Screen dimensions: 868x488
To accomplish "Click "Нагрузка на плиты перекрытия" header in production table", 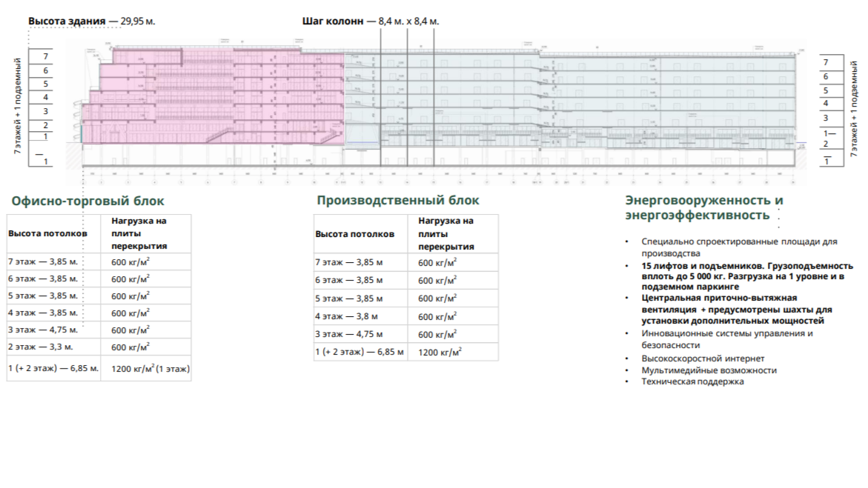I will click(x=446, y=233).
